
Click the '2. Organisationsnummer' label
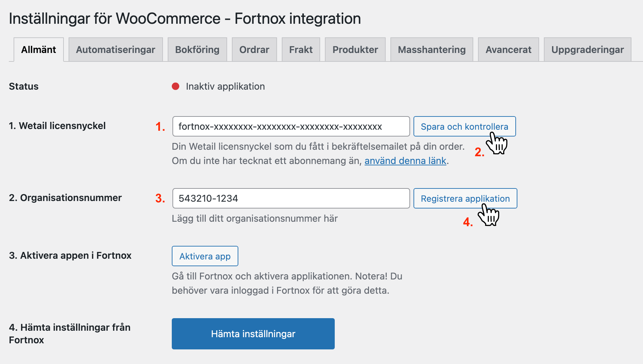coord(65,198)
